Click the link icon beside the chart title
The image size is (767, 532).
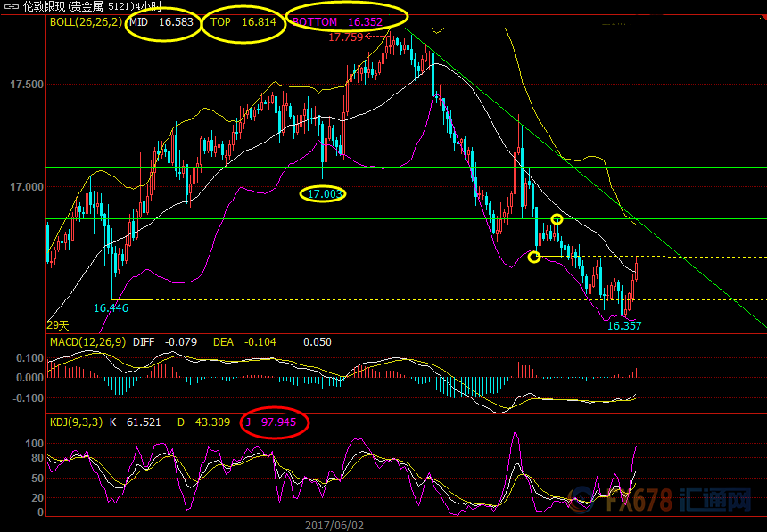pyautogui.click(x=12, y=6)
